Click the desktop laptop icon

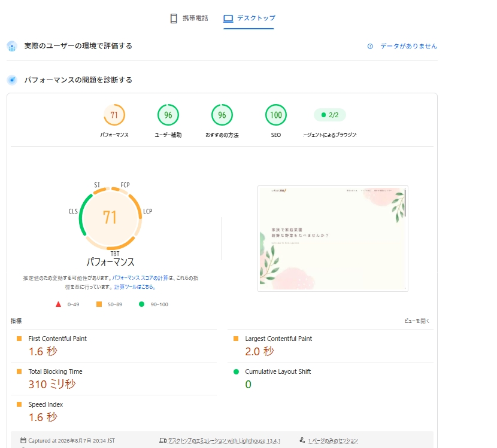click(228, 19)
